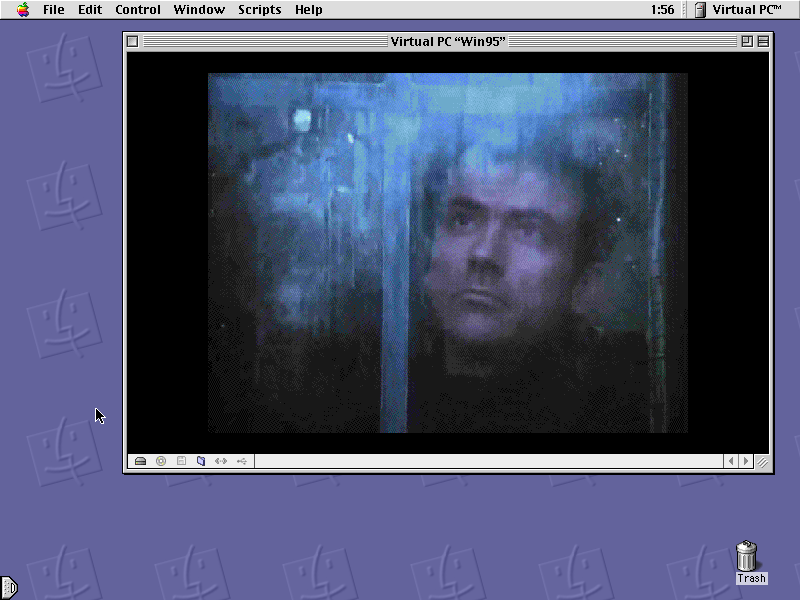Click the menu bar clock showing 1:56
Viewport: 800px width, 600px height.
tap(662, 9)
